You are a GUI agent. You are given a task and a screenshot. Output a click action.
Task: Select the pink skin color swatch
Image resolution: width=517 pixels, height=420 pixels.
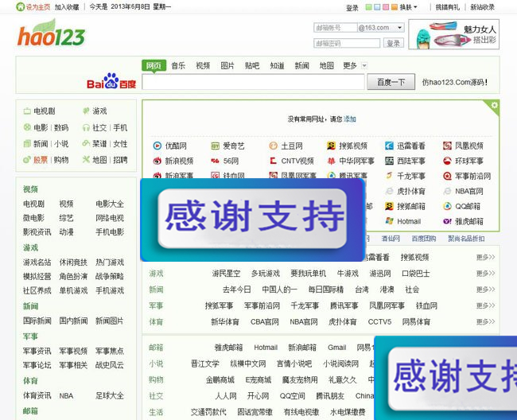pos(386,7)
